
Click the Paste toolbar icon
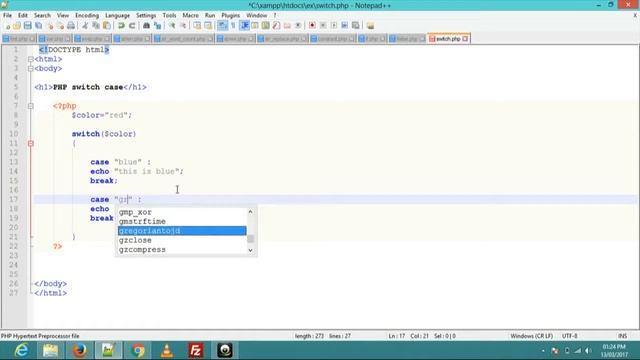coord(107,26)
